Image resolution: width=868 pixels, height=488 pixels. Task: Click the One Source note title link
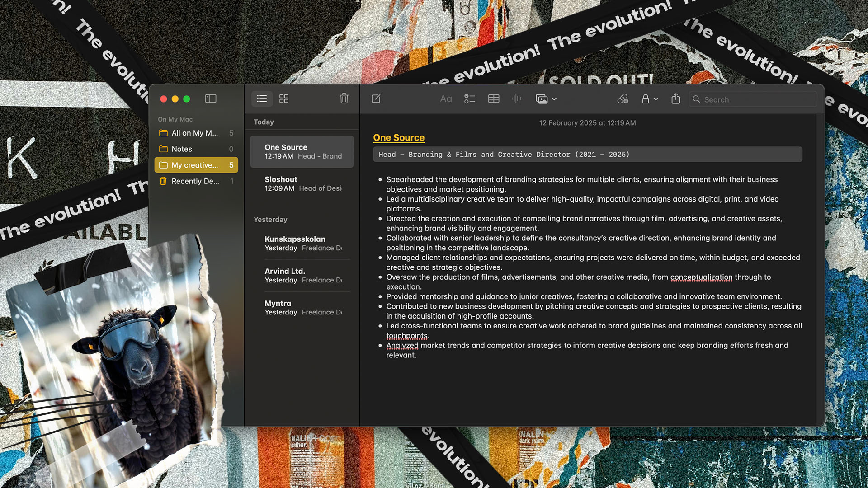399,138
